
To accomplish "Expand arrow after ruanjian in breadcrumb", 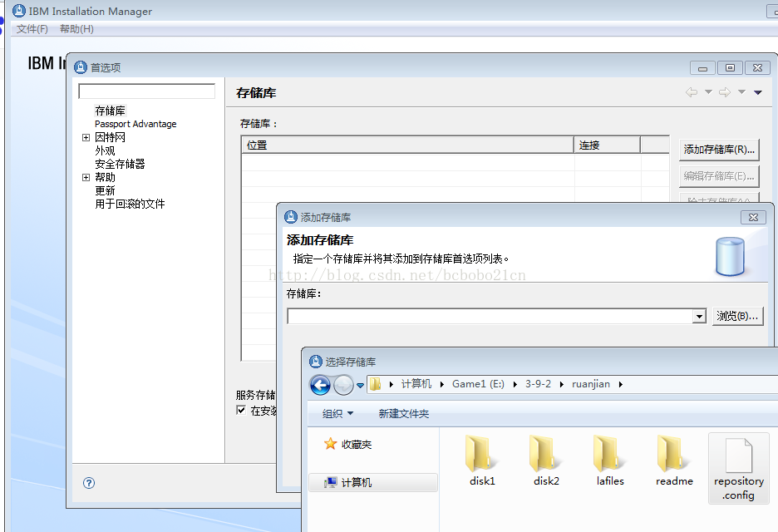I will 620,384.
